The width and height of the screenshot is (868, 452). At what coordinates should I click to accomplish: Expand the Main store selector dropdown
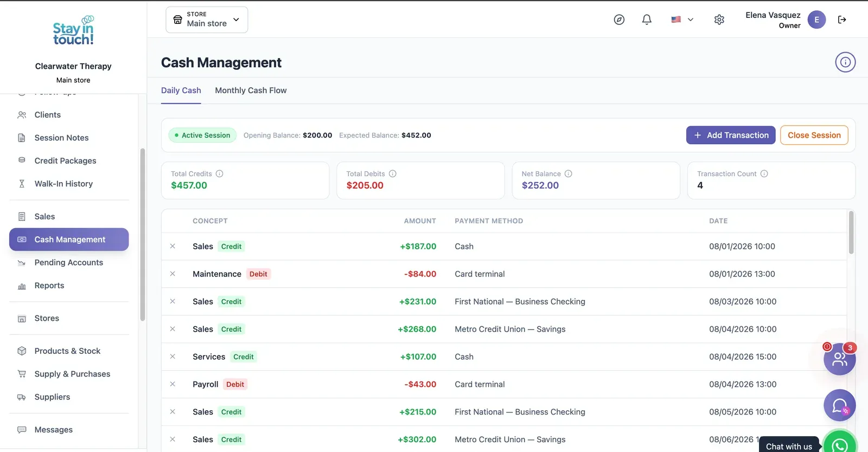click(x=207, y=20)
